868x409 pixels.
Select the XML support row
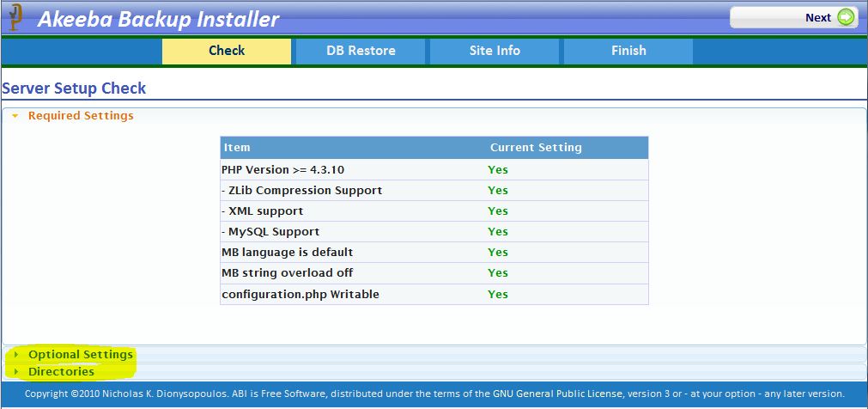(x=434, y=211)
